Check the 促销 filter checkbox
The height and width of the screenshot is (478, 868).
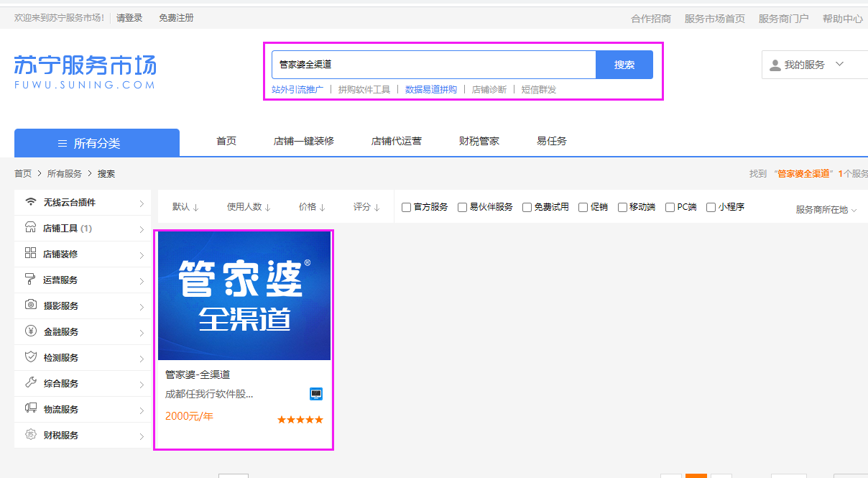pos(583,207)
